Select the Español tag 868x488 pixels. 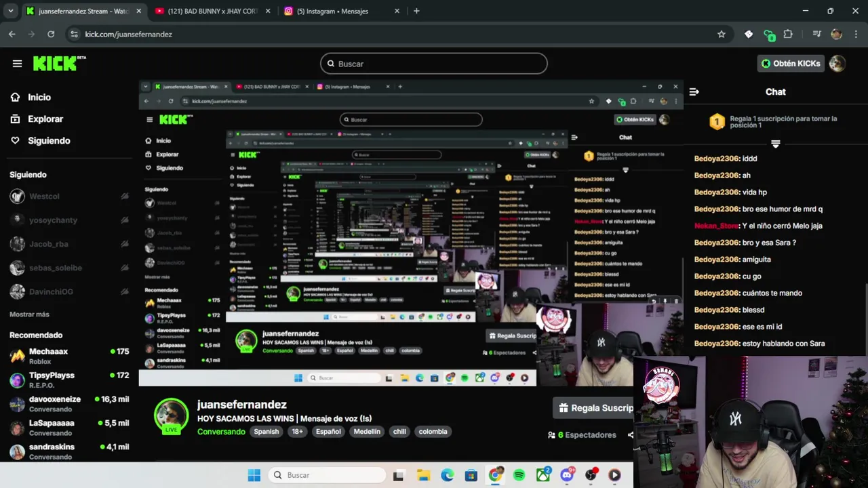coord(328,432)
